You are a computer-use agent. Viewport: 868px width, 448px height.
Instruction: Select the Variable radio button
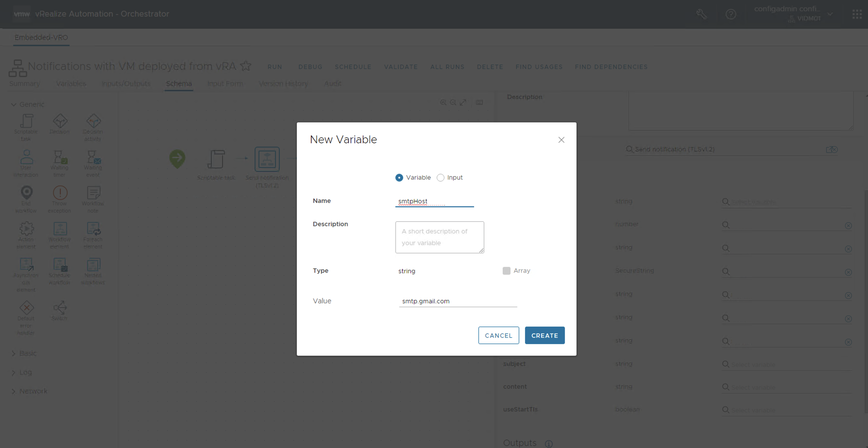pos(399,178)
